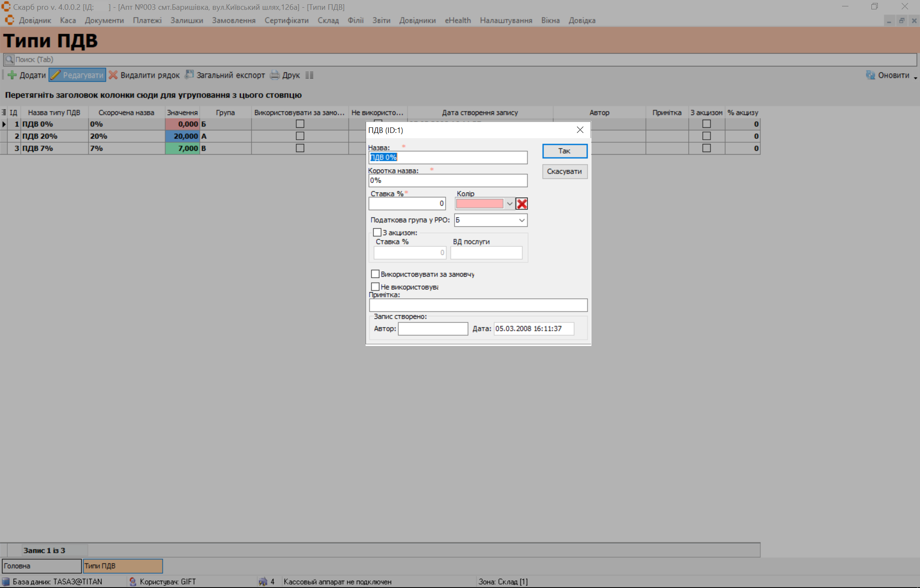Enable the 'З акцизом' checkbox in the dialog
The width and height of the screenshot is (920, 588).
click(x=377, y=233)
